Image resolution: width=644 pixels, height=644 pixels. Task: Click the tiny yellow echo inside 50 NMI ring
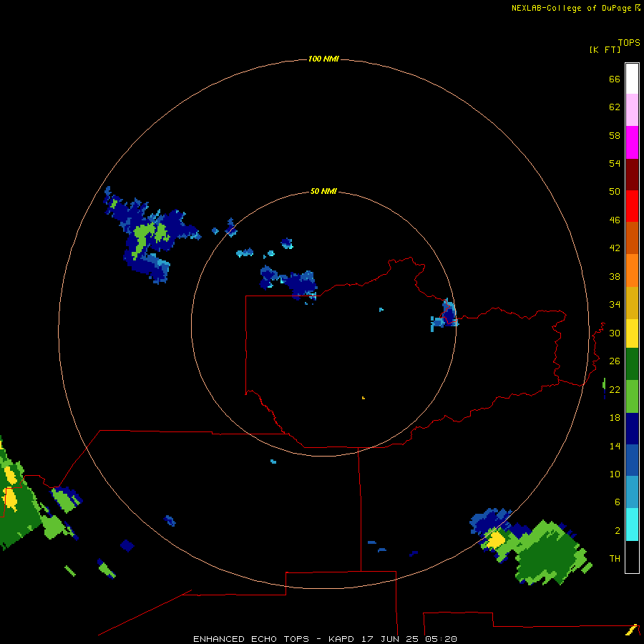(364, 398)
